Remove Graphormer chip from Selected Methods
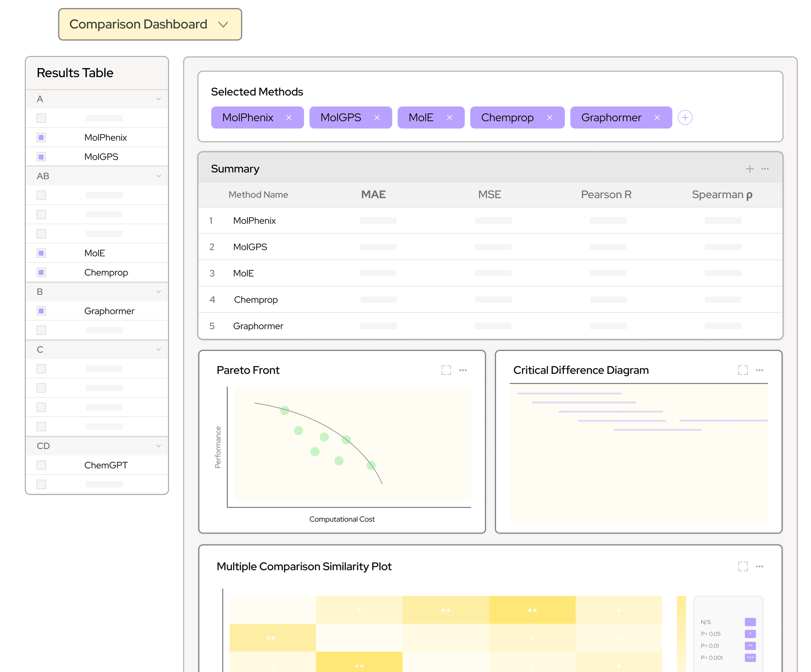Screen dimensions: 811x672 pos(657,118)
